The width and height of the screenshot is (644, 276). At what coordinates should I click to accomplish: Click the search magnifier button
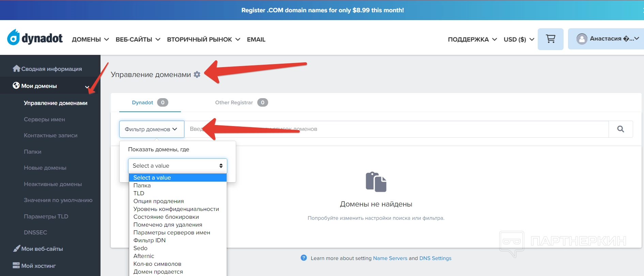[x=620, y=129]
